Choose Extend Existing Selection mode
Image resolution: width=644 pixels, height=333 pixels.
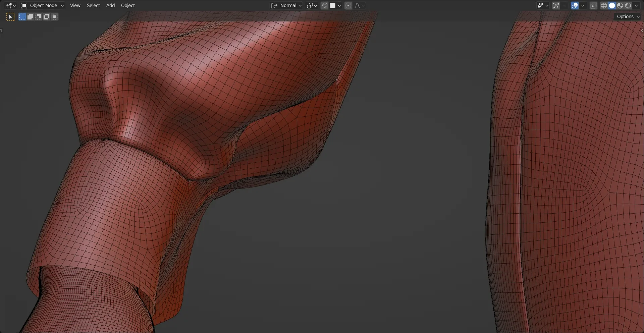[x=30, y=16]
